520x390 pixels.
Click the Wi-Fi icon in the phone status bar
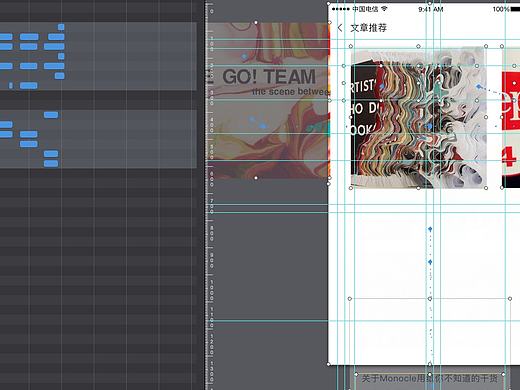pos(384,9)
